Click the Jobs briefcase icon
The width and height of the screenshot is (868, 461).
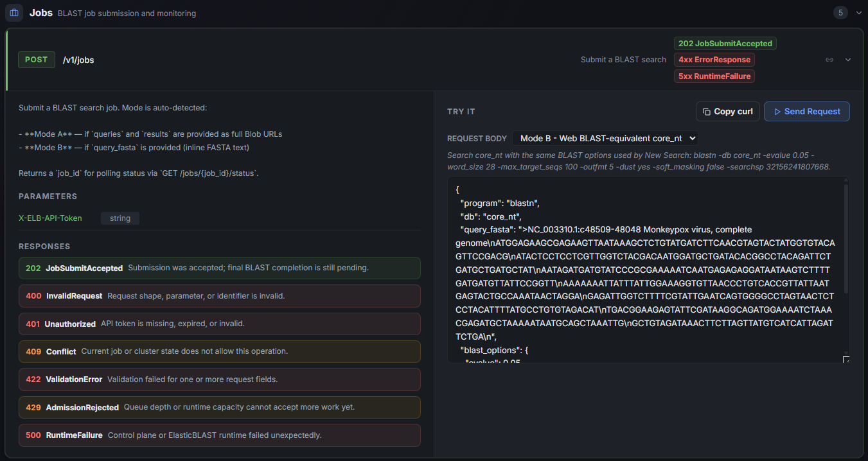tap(14, 13)
